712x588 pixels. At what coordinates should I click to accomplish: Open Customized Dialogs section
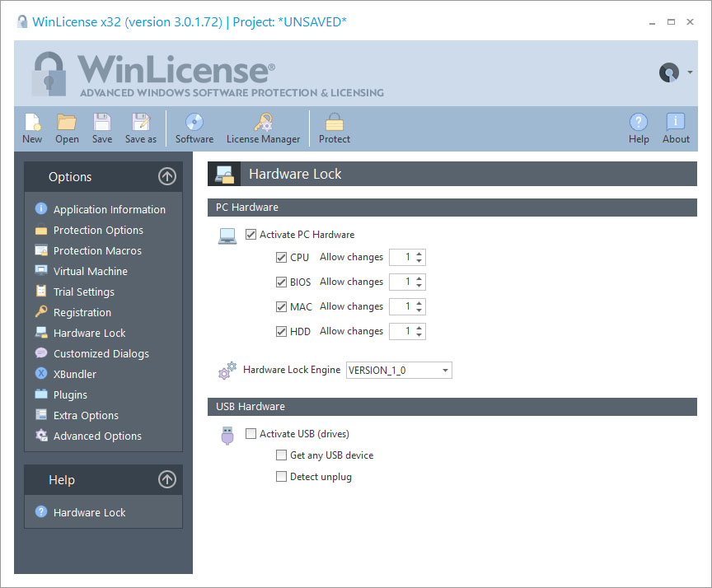pyautogui.click(x=101, y=353)
